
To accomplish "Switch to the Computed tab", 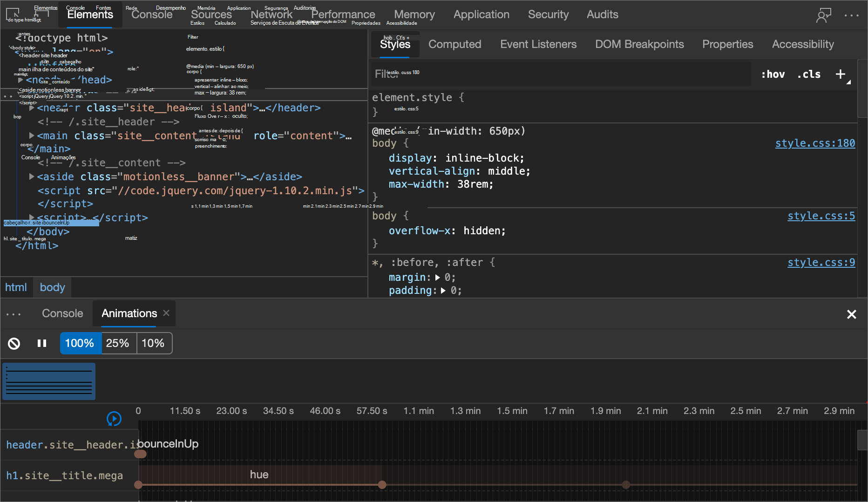I will click(x=454, y=44).
